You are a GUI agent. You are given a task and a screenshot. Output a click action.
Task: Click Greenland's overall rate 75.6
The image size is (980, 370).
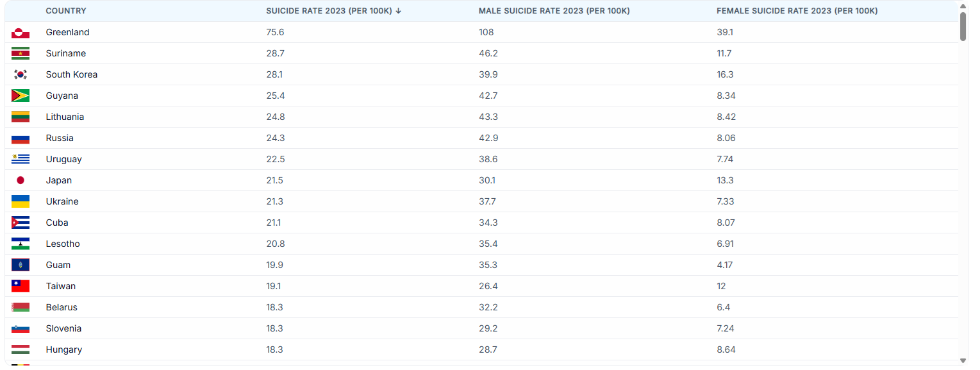point(275,32)
